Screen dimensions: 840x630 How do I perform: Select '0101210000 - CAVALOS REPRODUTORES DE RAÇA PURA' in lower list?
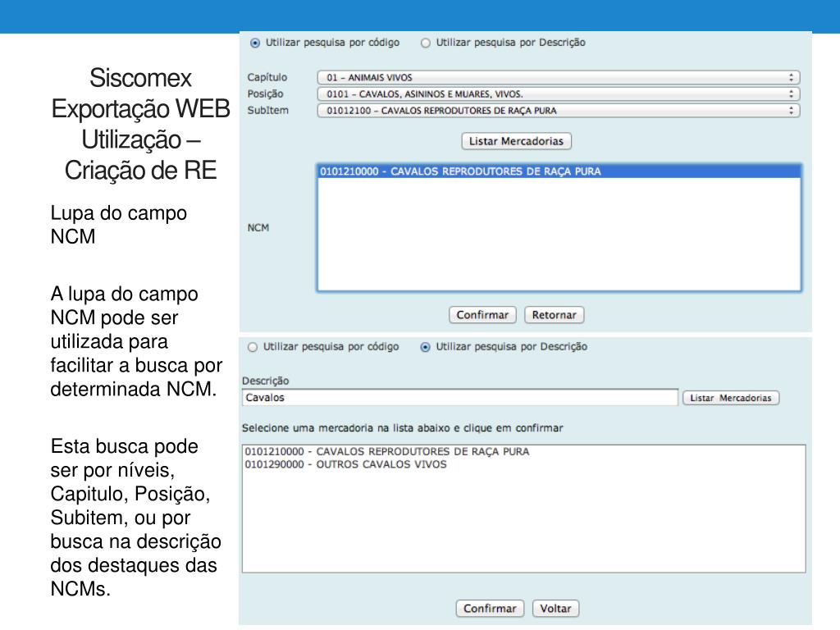(x=524, y=452)
